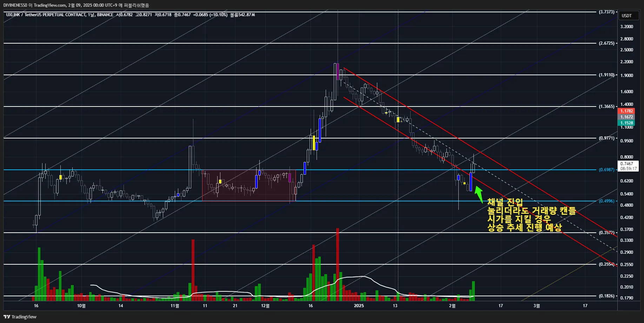The width and height of the screenshot is (644, 323).
Task: Click the 12월 date label
Action: 265,306
